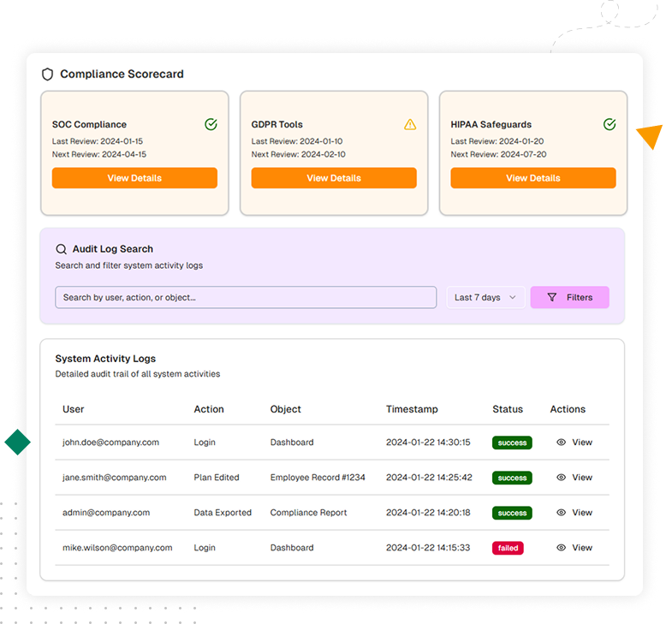
Task: Open View Details for SOC Compliance
Action: 134,178
